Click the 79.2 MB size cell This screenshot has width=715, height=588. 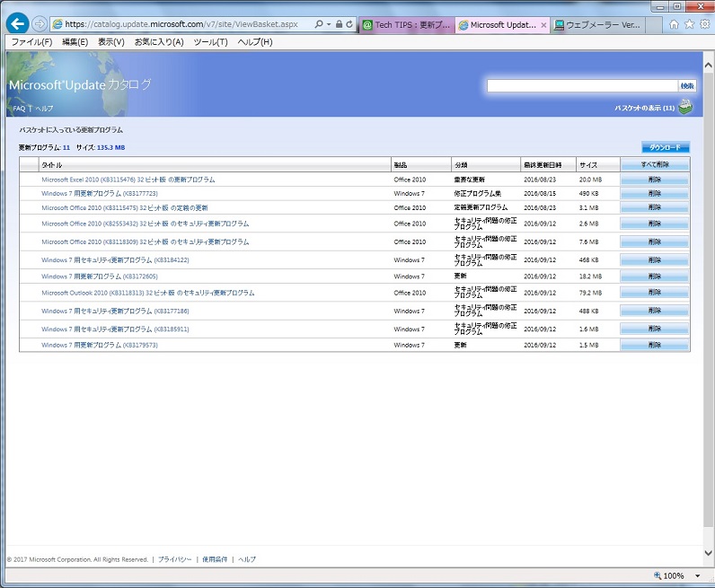pos(590,293)
